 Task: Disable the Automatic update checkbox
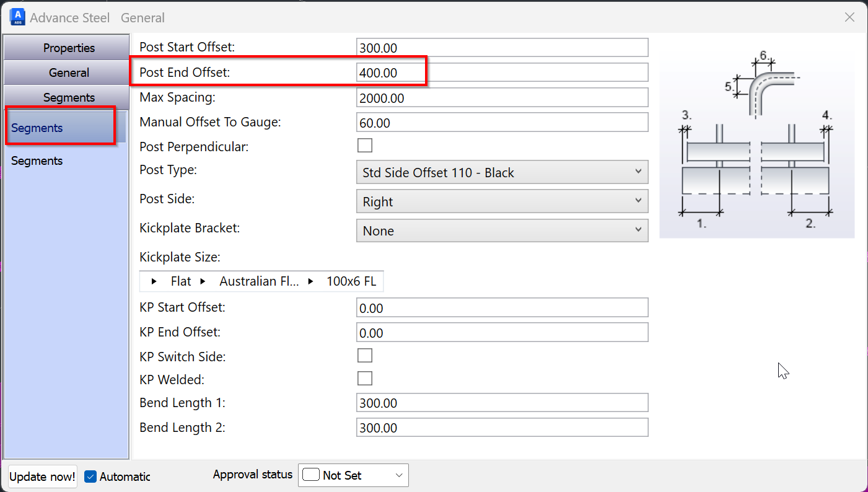[x=90, y=477]
